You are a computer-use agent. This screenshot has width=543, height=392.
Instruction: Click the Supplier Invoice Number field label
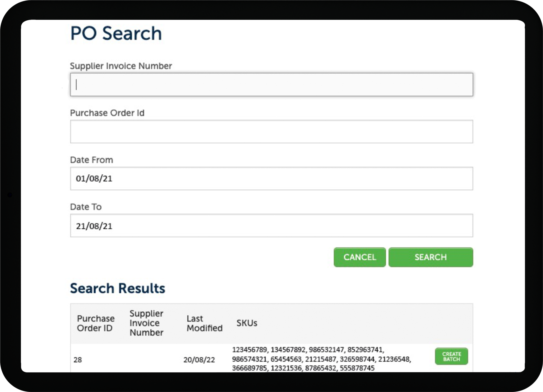(121, 66)
